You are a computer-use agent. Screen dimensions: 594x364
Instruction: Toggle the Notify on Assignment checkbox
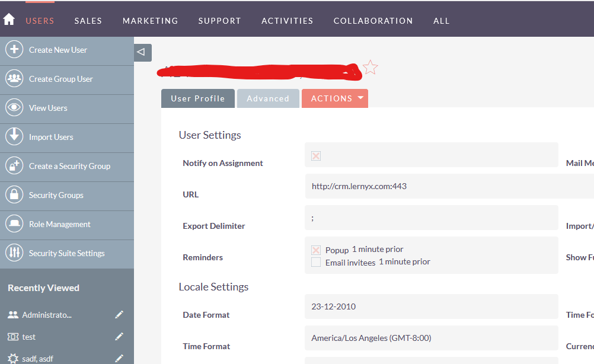315,156
